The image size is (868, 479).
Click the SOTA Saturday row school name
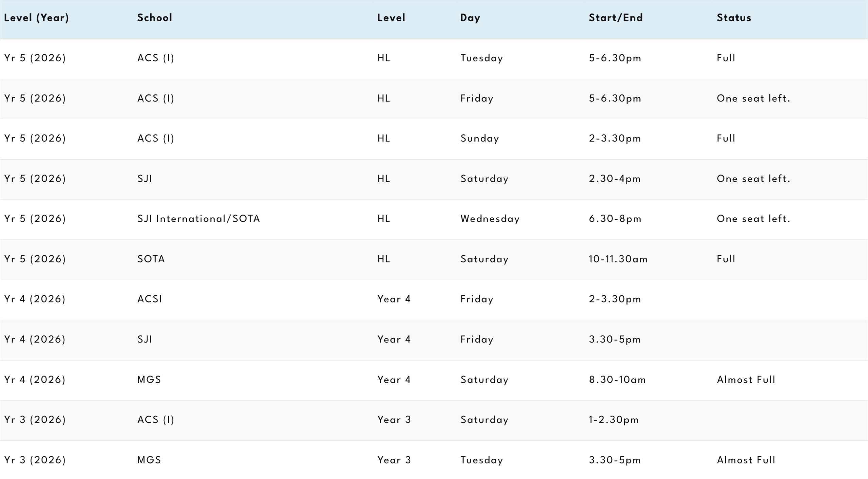pos(151,259)
